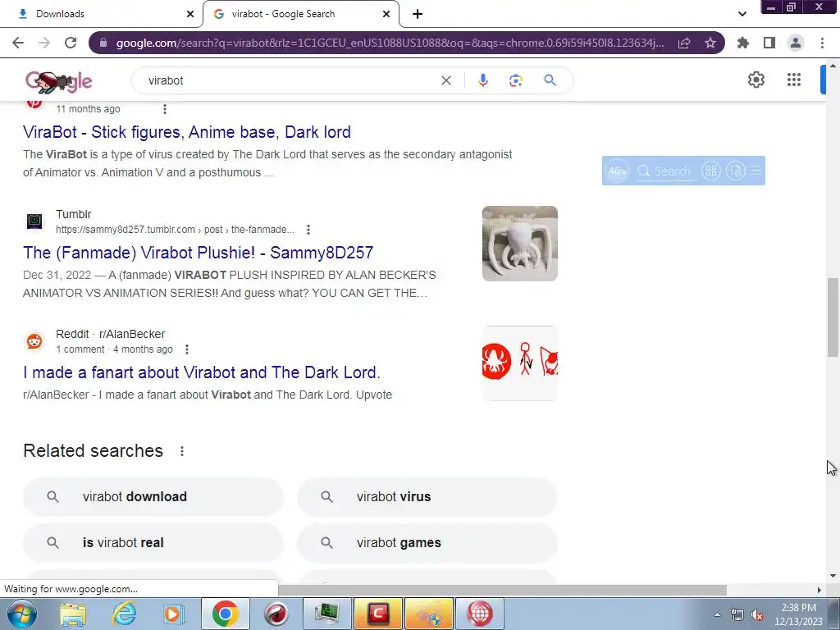The image size is (840, 630).
Task: Open Google search settings gear
Action: click(x=756, y=80)
